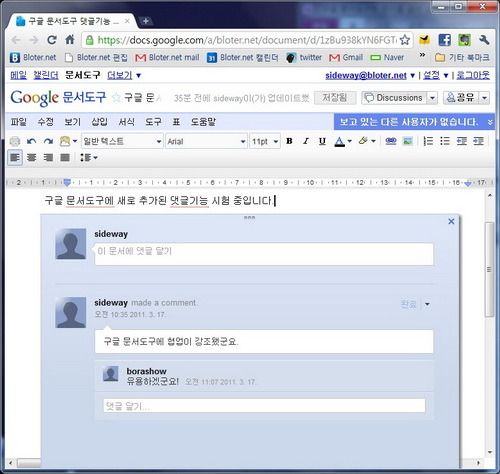Screen dimensions: 500x474
Task: Click the Facebook extension icon
Action: (444, 40)
